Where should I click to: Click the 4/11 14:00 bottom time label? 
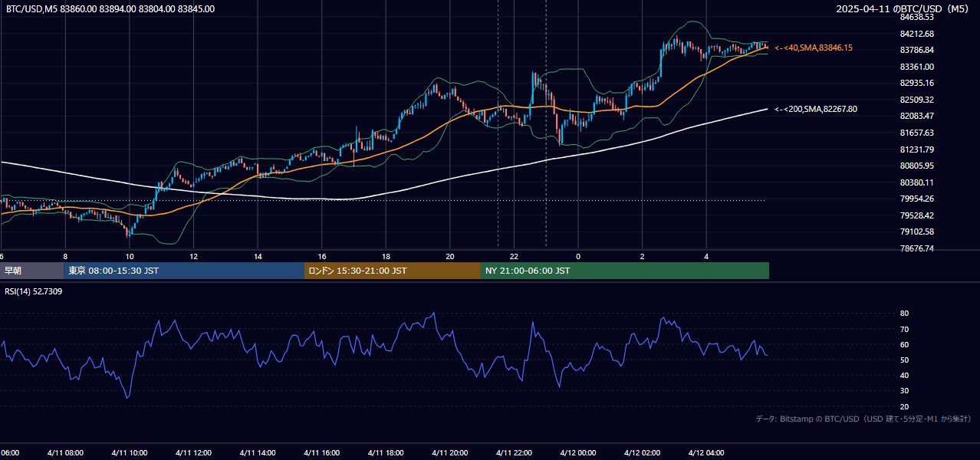[258, 453]
